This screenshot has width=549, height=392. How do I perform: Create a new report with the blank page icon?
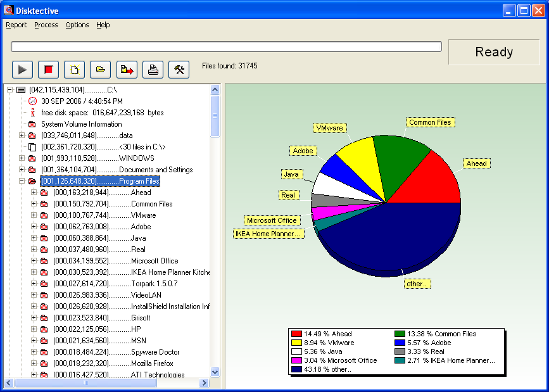(x=74, y=70)
